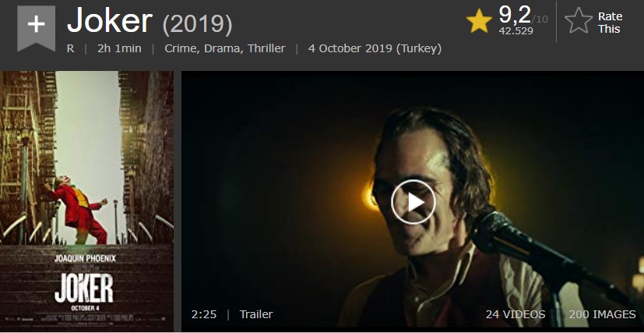Browse all 24 VIDEOS
Viewport: 644px width, 333px height.
coord(516,314)
